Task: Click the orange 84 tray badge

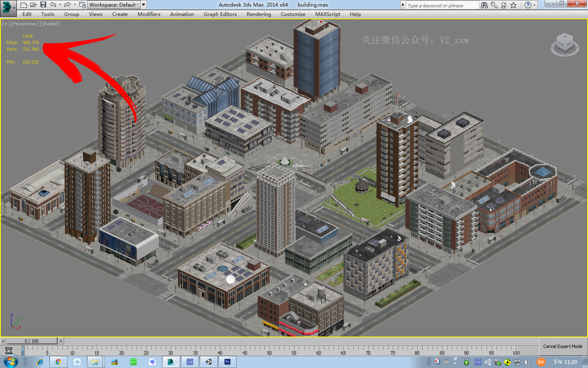Action: pos(541,362)
